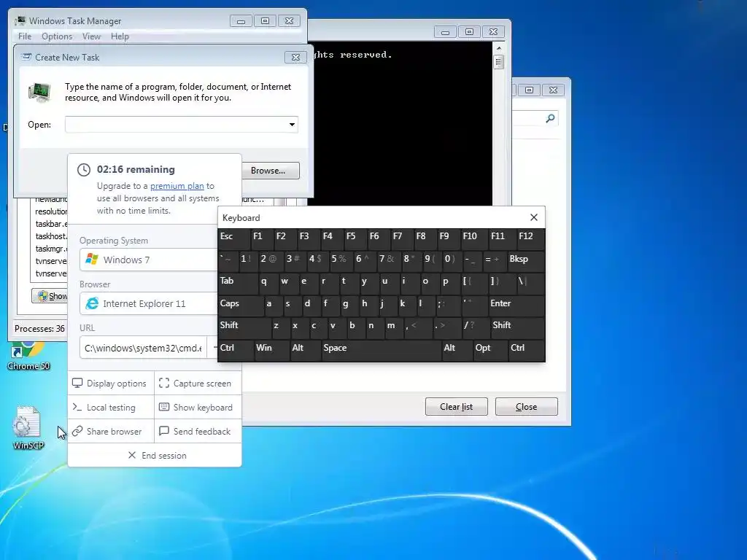Screen dimensions: 747x560
Task: Select the taskhost process row
Action: tap(50, 236)
